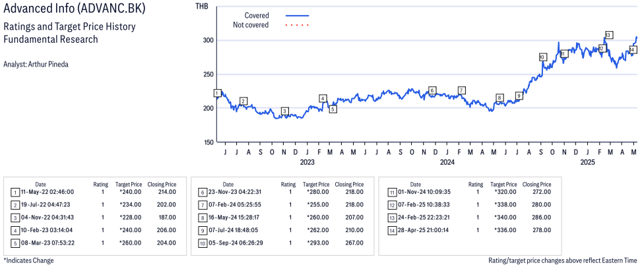644x265 pixels.
Task: Click table row box numbered 5
Action: [15, 243]
